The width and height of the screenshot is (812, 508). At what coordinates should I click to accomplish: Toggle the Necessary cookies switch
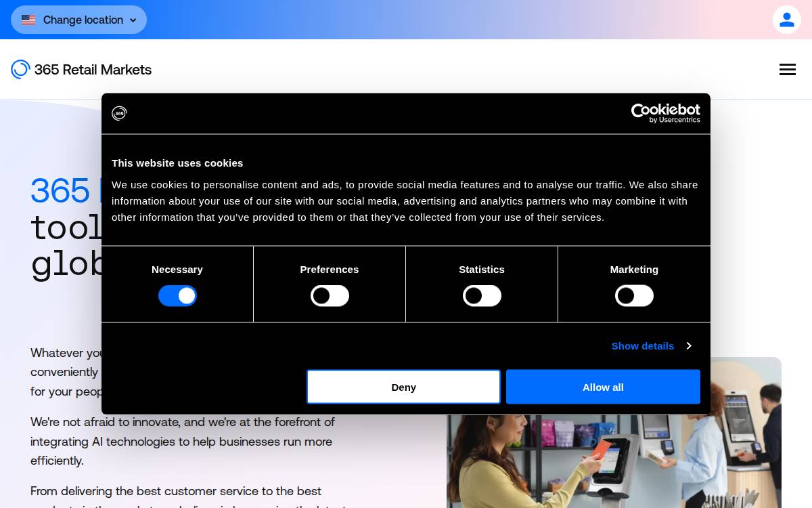pos(177,296)
